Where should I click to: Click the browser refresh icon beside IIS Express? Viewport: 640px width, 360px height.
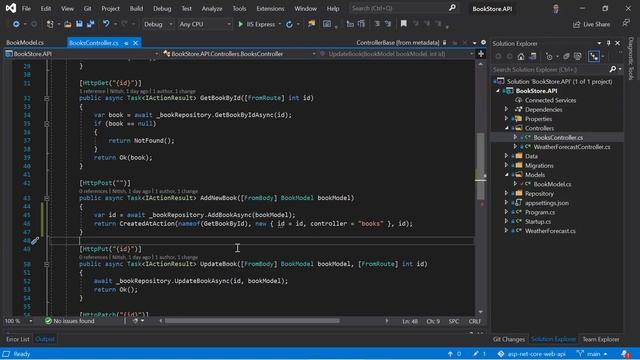pos(289,24)
